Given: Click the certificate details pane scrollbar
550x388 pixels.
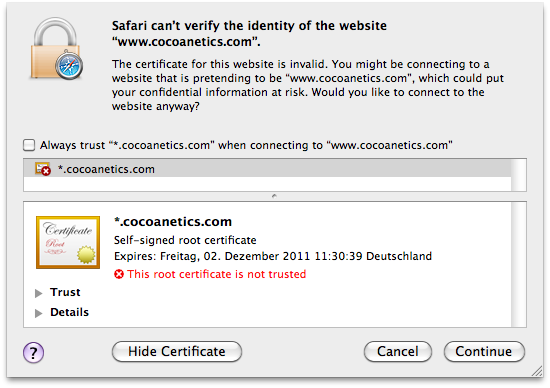Looking at the screenshot, I should (519, 265).
